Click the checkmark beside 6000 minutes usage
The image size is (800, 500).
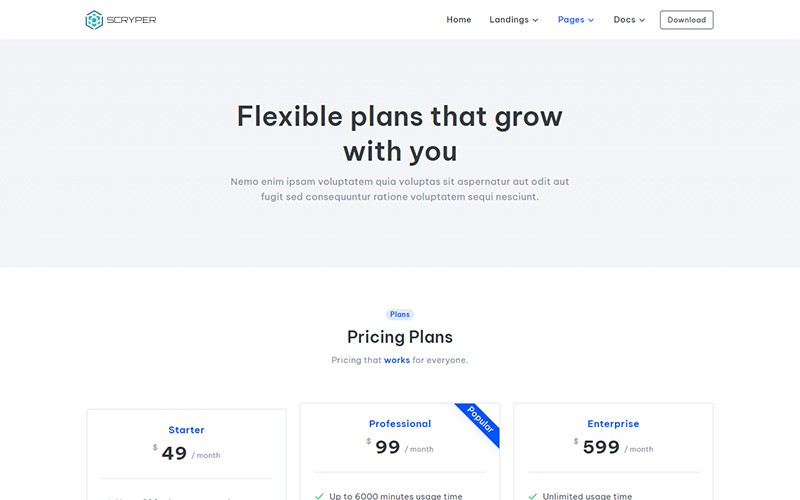[x=319, y=496]
